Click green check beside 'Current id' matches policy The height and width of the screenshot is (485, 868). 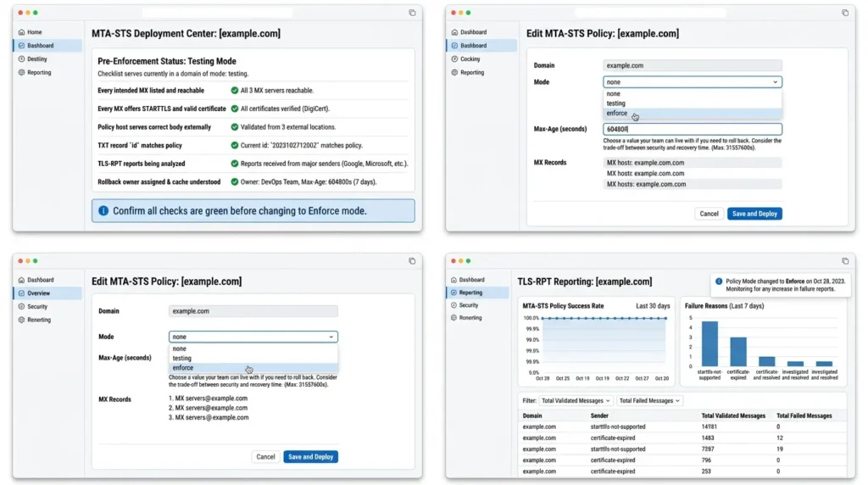[235, 145]
